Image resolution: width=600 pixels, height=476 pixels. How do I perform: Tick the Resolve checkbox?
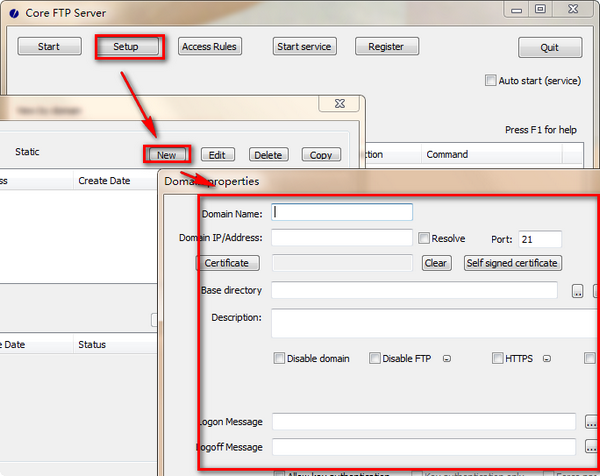click(424, 238)
